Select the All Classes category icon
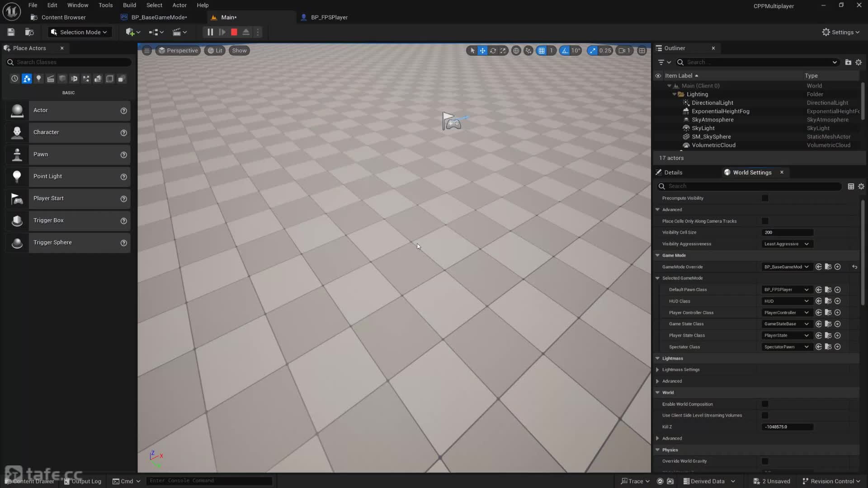The image size is (868, 488). tap(122, 79)
